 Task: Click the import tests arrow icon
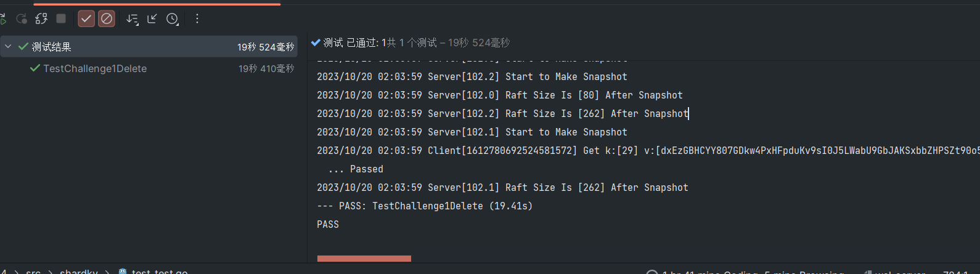point(152,19)
